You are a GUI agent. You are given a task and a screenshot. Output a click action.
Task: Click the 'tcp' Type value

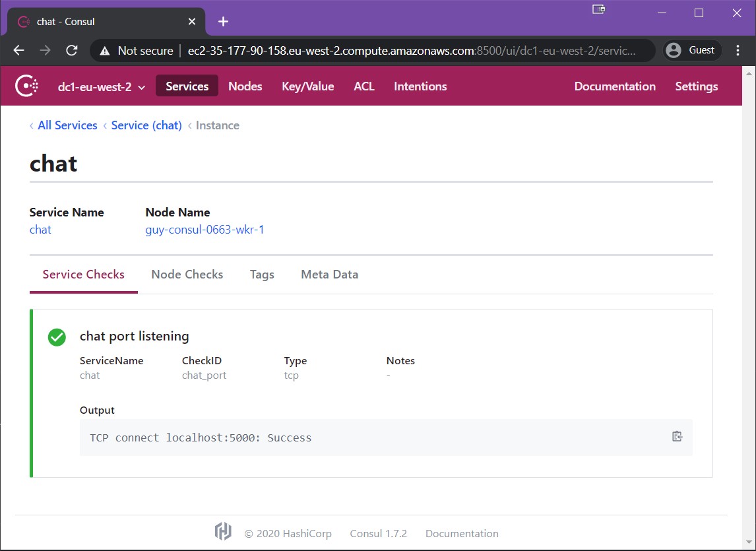pos(291,375)
